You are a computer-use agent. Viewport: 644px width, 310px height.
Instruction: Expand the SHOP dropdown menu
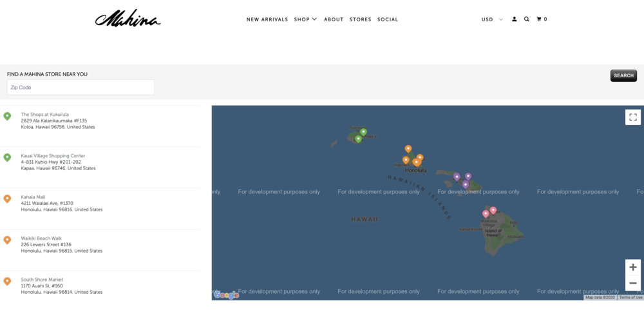tap(305, 19)
